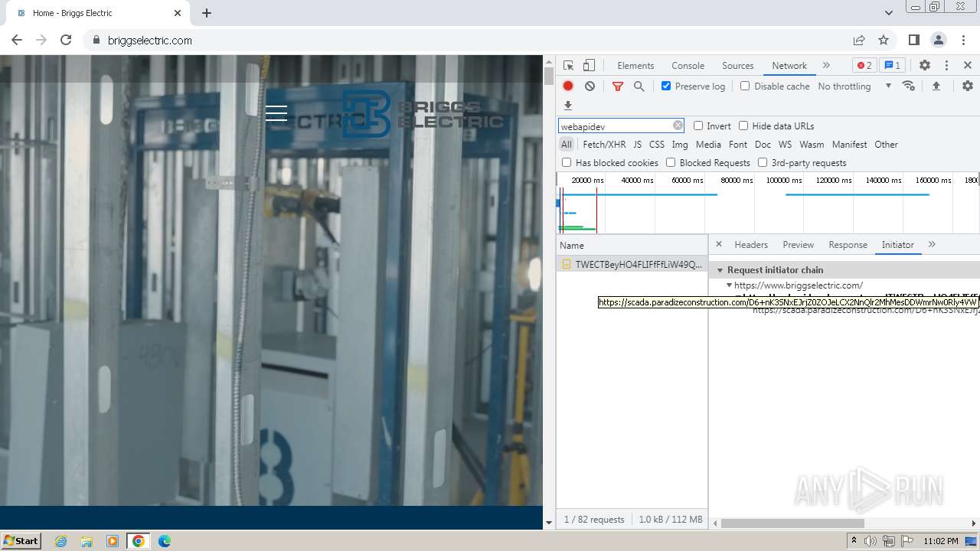Clear the webapidev filter text
This screenshot has width=980, height=551.
click(x=678, y=126)
